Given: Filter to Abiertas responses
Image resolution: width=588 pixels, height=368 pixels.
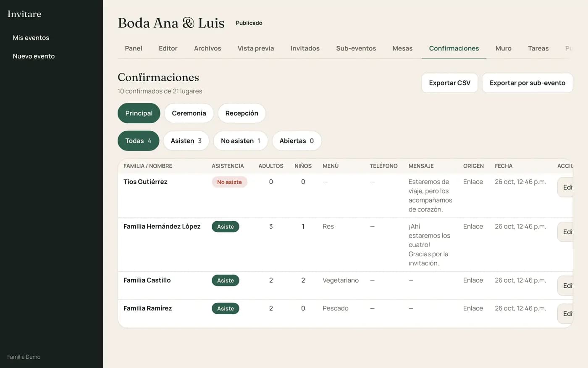Looking at the screenshot, I should click(297, 141).
